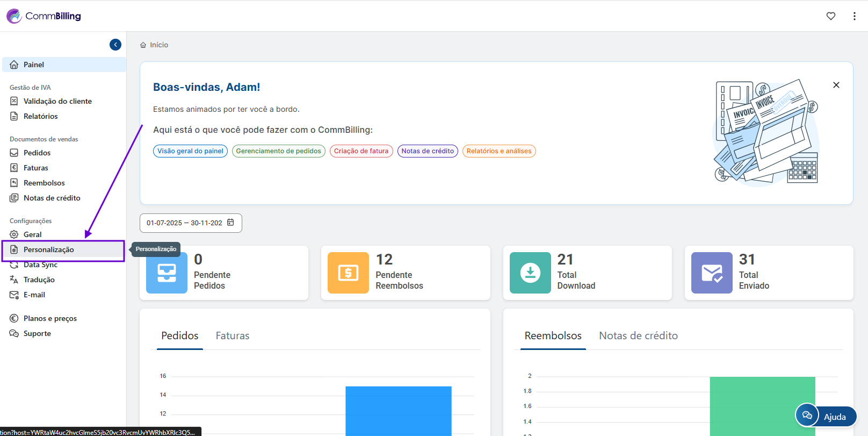Click the heart favorite icon in header

[x=830, y=16]
